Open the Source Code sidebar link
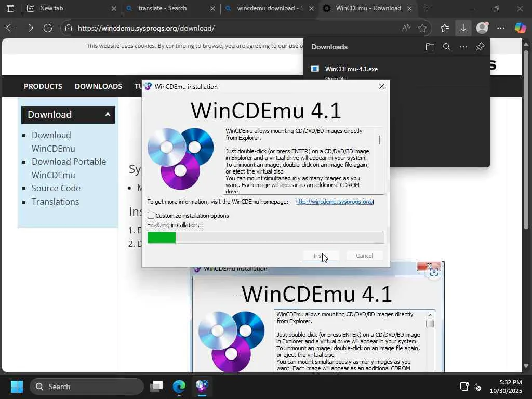 pos(56,188)
